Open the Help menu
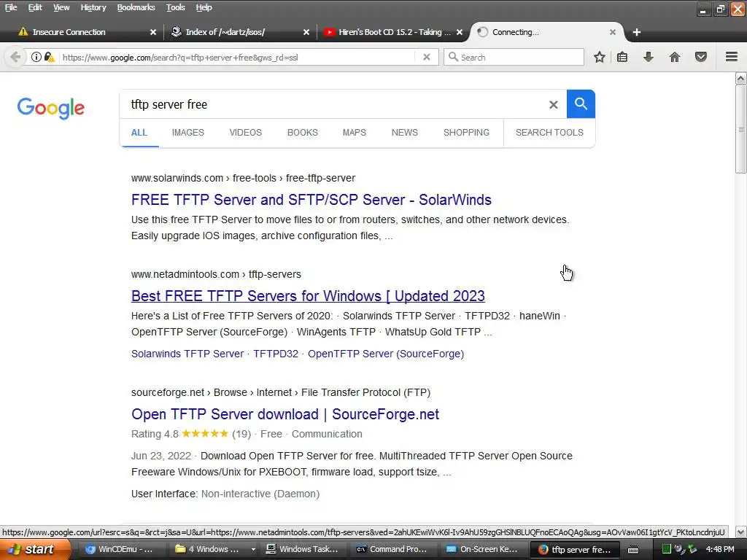This screenshot has height=560, width=747. 204,7
